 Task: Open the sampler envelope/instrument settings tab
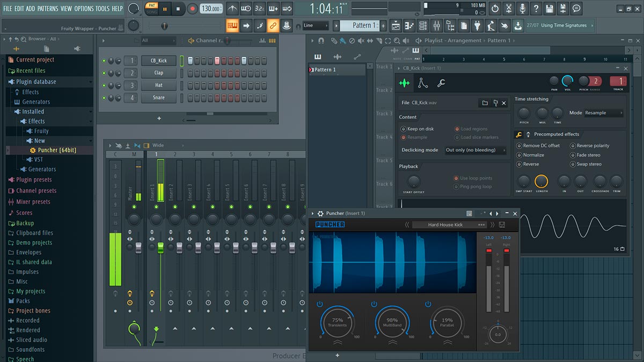(x=423, y=83)
